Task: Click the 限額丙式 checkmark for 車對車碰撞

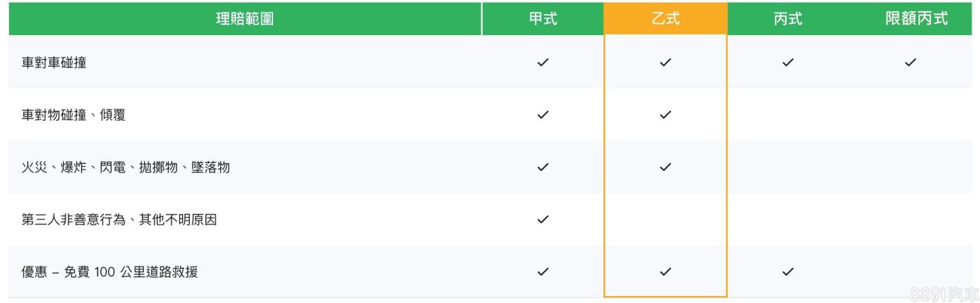Action: [x=911, y=62]
